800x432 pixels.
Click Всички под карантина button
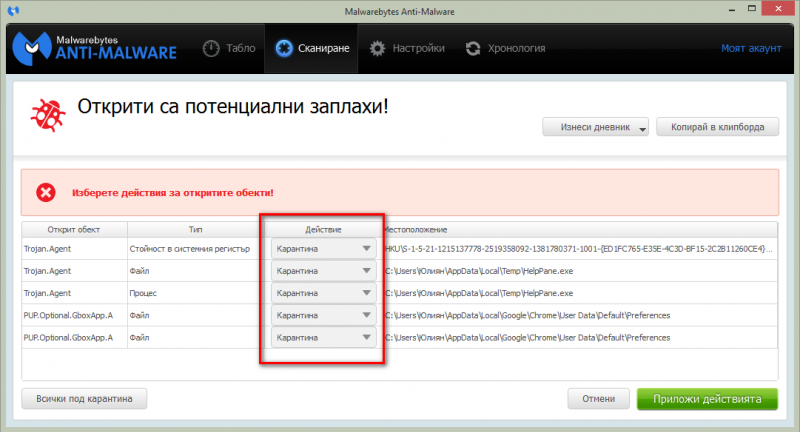pyautogui.click(x=84, y=399)
